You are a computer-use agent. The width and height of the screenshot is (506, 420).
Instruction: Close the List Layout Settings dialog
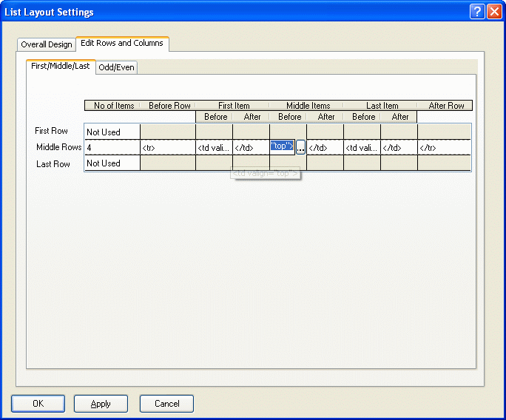[x=494, y=12]
